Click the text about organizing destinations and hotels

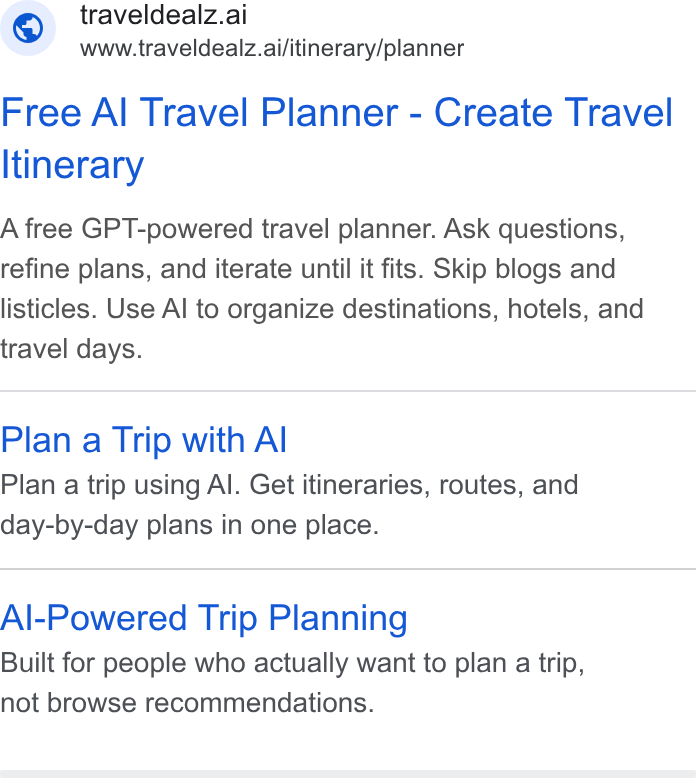click(375, 309)
